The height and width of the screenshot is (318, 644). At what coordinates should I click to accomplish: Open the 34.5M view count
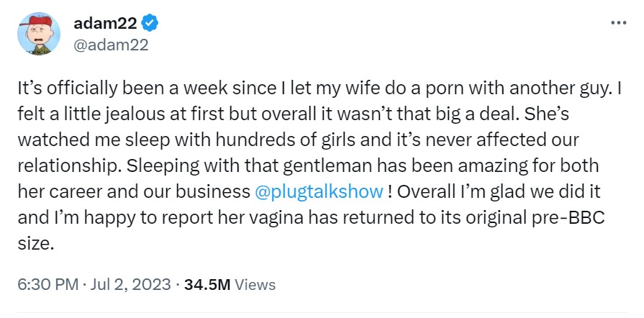[x=207, y=284]
